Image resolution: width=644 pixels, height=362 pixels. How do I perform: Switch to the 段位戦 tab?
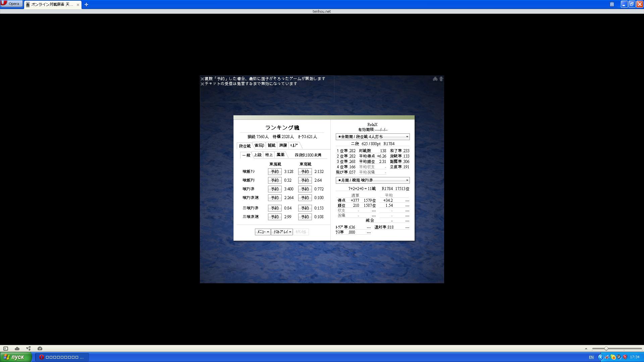(245, 146)
